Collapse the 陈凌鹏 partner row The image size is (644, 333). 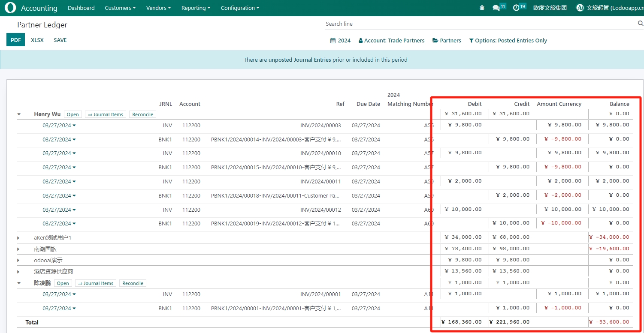click(x=19, y=283)
